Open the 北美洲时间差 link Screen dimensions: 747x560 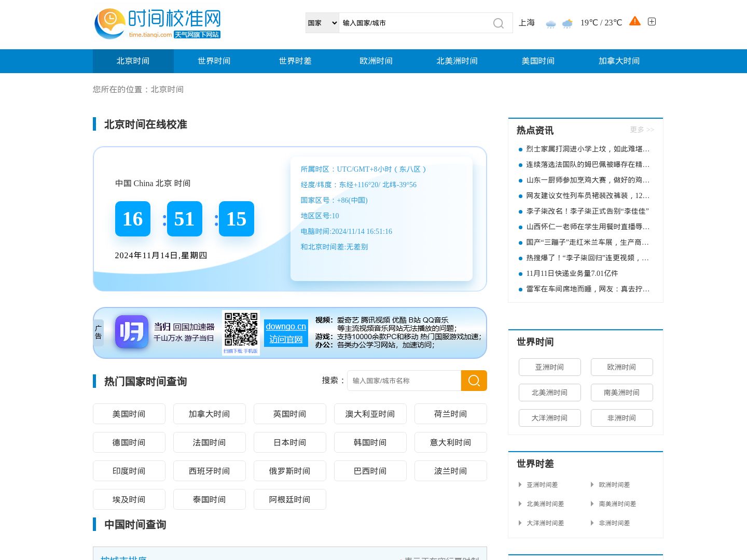click(x=545, y=504)
